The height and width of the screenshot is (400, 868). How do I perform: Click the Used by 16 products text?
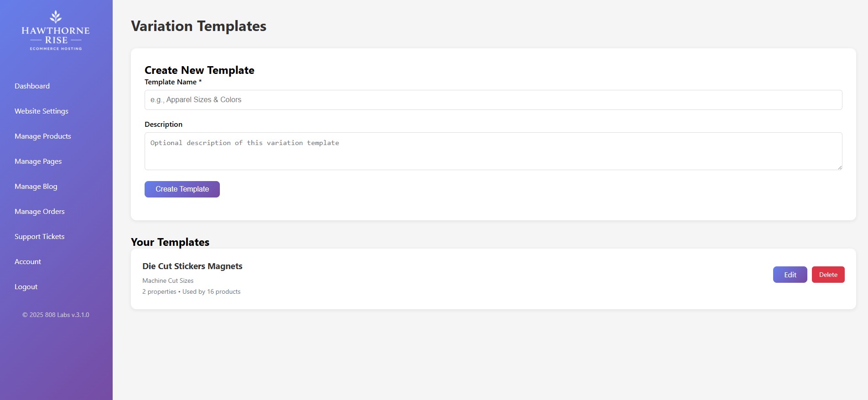pyautogui.click(x=211, y=291)
